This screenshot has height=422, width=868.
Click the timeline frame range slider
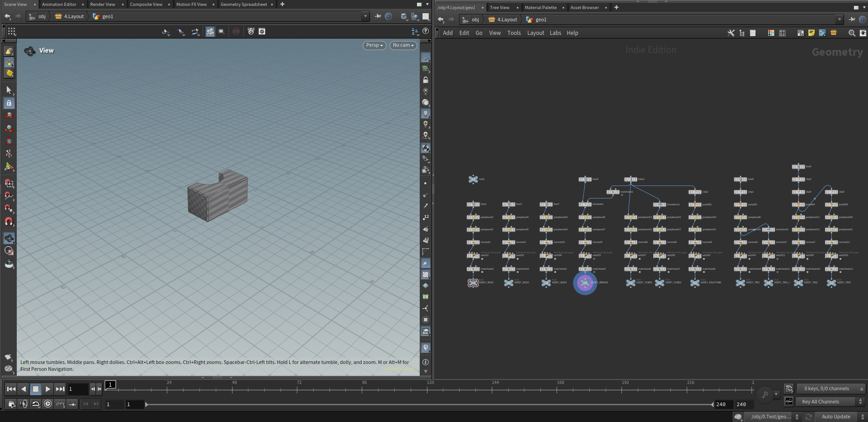(x=429, y=404)
